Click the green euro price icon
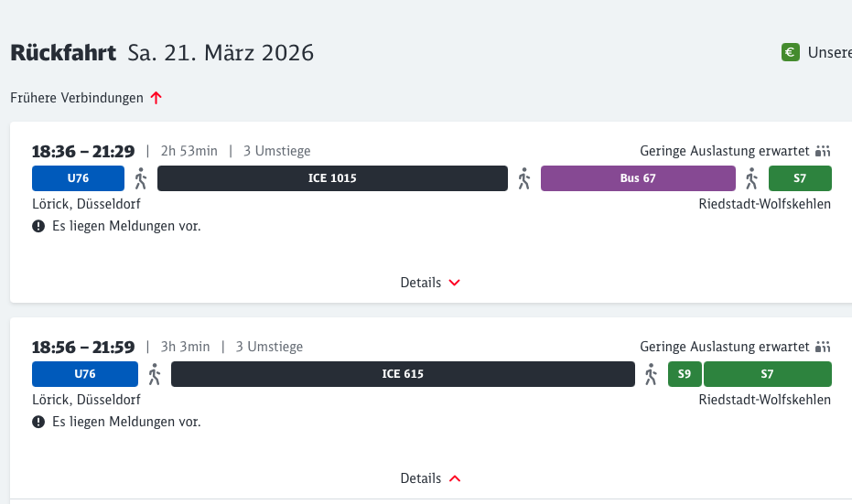852x504 pixels. [790, 53]
